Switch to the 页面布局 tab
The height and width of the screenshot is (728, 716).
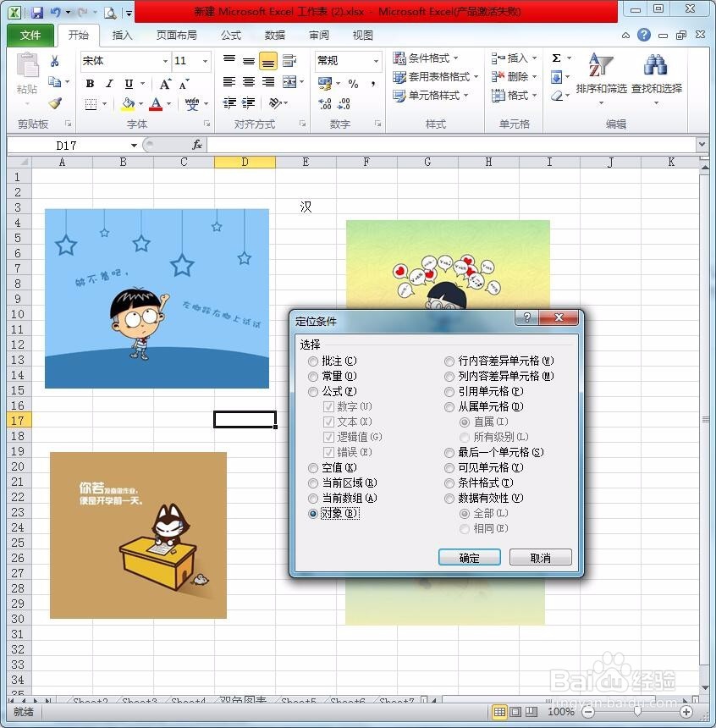click(x=176, y=36)
